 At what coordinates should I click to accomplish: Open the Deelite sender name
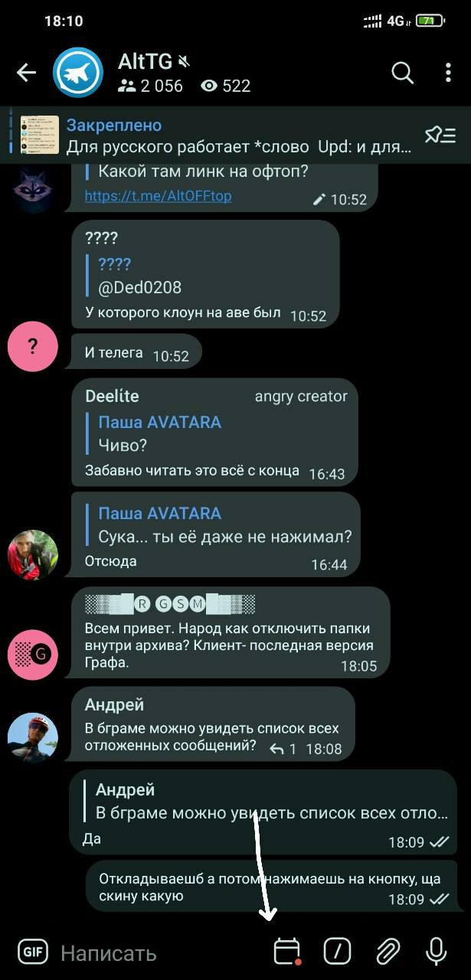[x=113, y=397]
